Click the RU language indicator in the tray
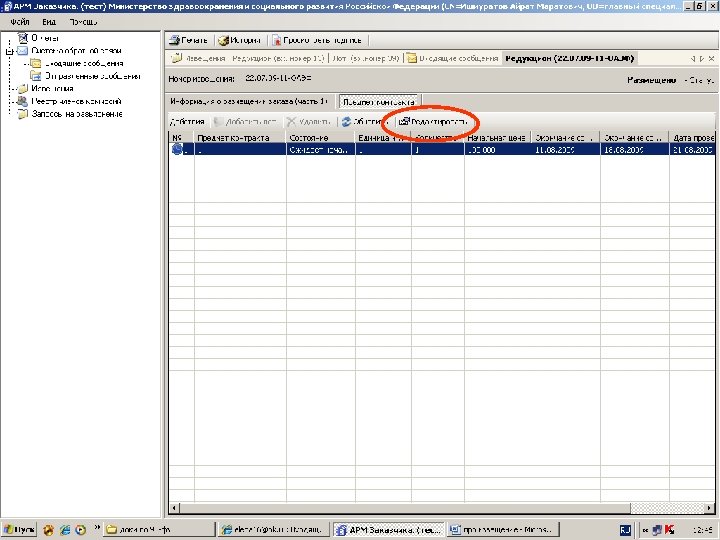 625,530
